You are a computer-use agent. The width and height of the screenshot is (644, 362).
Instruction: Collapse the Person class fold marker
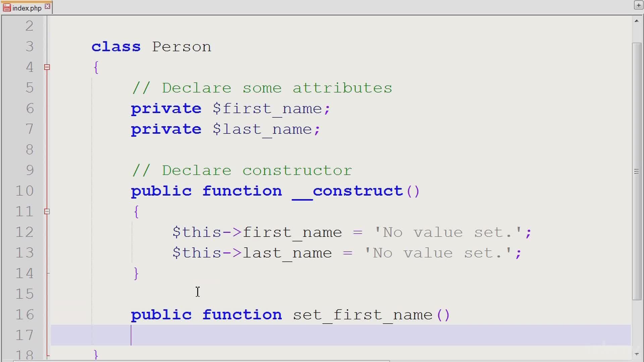pos(47,67)
